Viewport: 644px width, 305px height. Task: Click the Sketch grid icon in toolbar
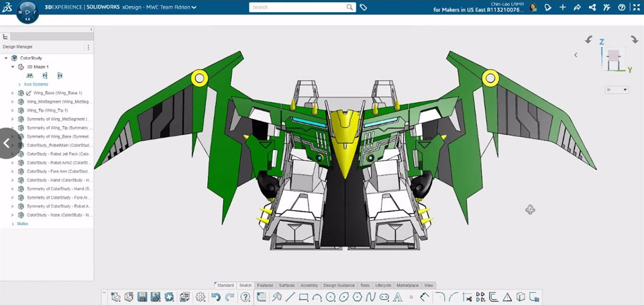pos(262,297)
